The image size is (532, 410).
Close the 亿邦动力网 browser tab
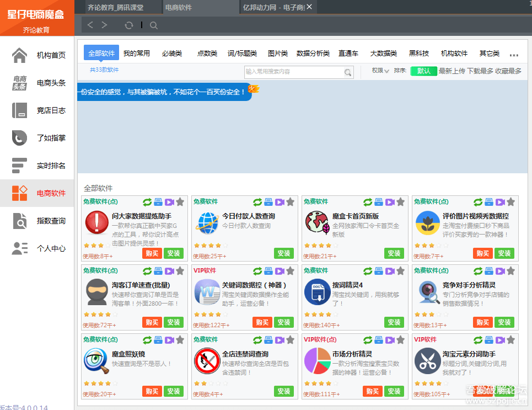click(x=309, y=7)
